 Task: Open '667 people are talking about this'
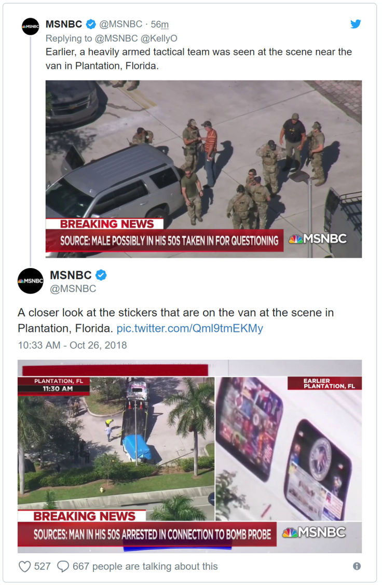tap(145, 566)
